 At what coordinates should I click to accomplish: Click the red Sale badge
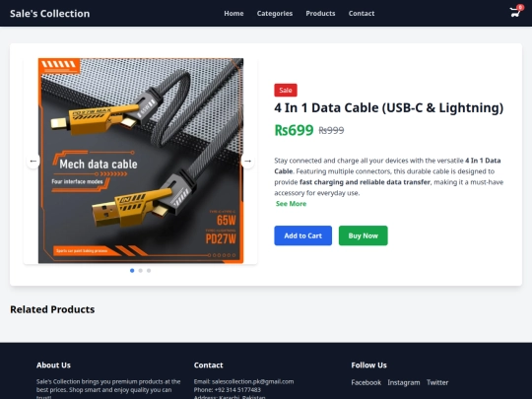pyautogui.click(x=286, y=90)
